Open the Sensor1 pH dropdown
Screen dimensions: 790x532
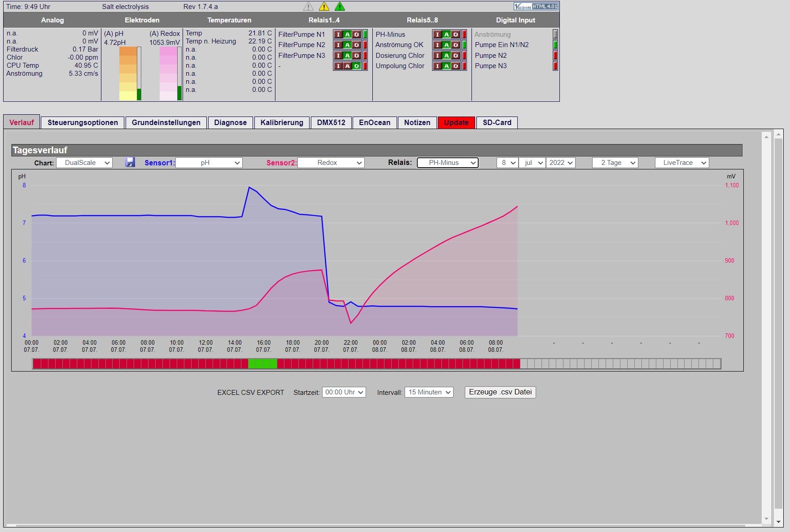(209, 163)
